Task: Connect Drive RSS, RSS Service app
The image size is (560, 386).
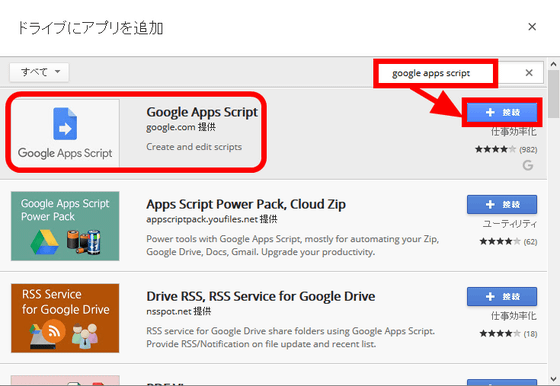Action: (x=502, y=296)
